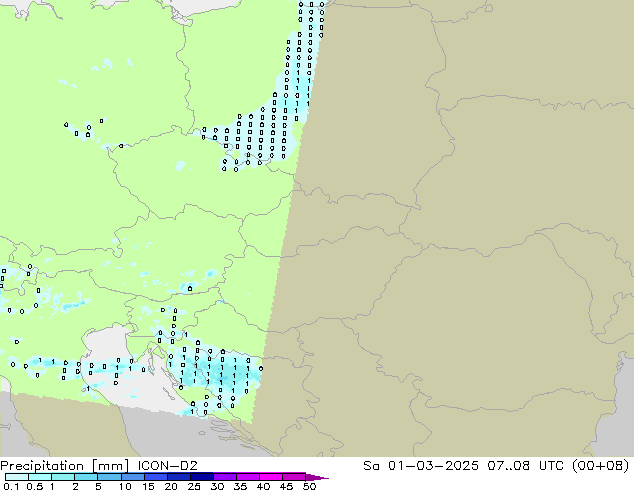Pick the 15–20 mm blue legend swatch

click(155, 477)
